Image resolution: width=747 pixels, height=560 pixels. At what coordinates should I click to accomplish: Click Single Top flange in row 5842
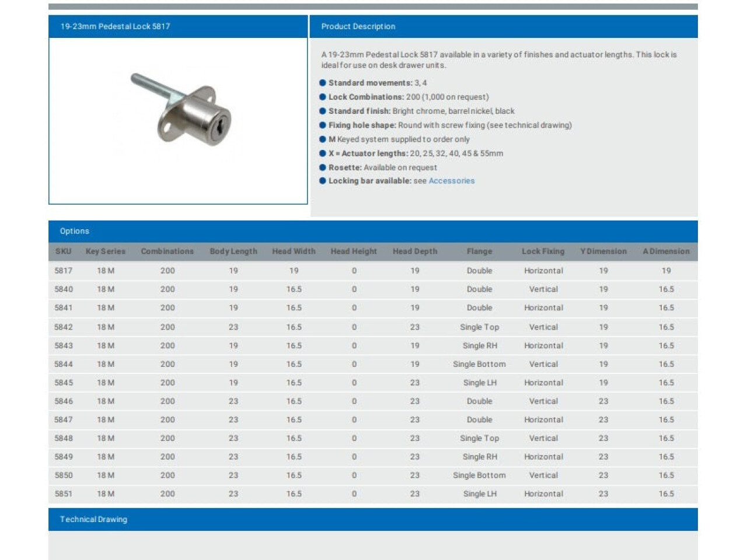tap(480, 327)
